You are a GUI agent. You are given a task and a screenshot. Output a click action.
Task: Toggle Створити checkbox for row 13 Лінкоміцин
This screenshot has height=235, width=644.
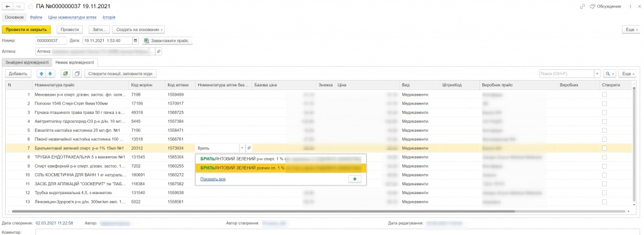click(604, 202)
